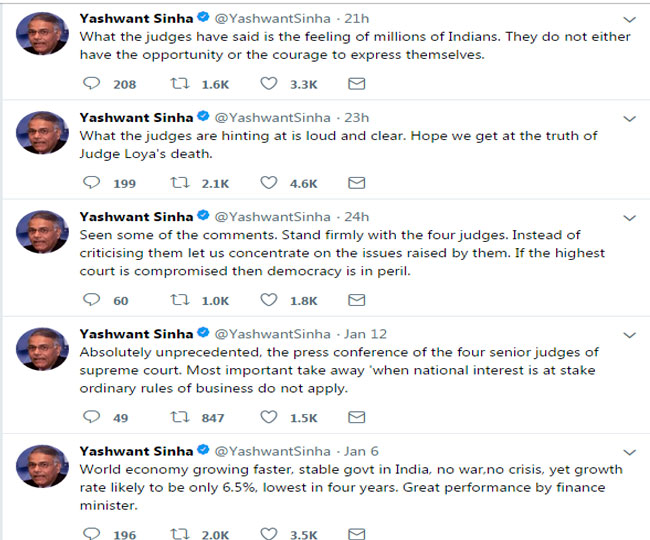The image size is (650, 540).
Task: Click the avatar beside the Jan 6 tweet
Action: 42,465
